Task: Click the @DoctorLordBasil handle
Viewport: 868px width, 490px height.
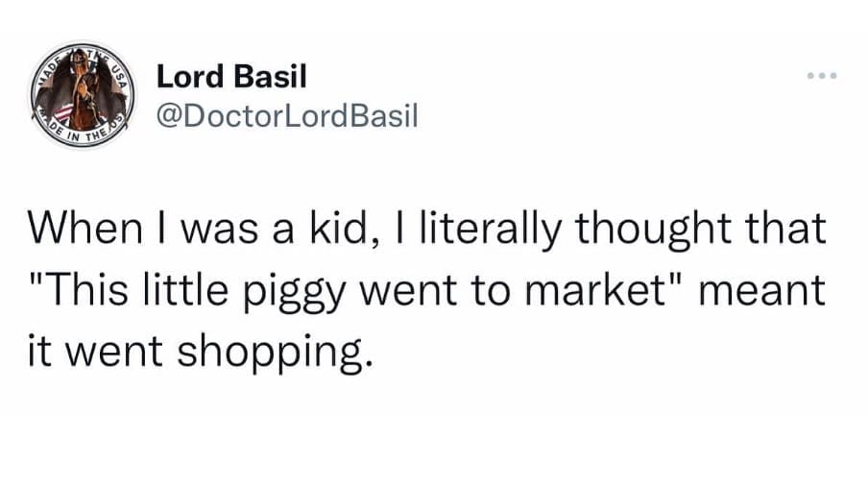Action: [x=287, y=116]
